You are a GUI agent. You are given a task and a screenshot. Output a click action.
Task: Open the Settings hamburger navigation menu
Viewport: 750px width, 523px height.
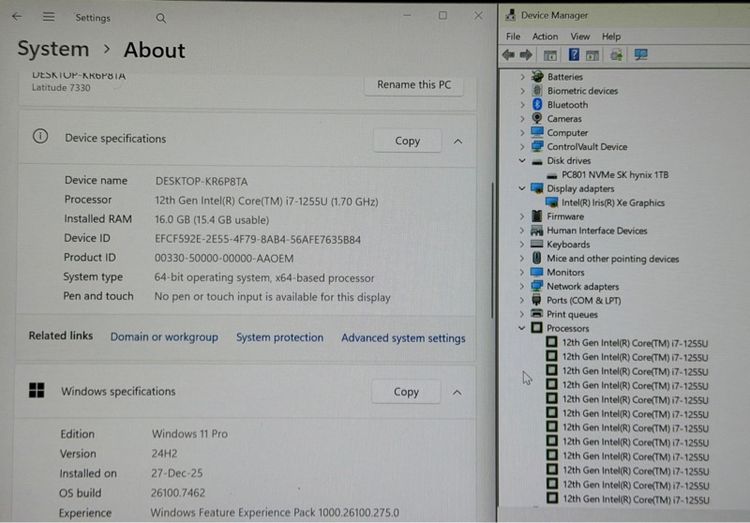point(48,17)
